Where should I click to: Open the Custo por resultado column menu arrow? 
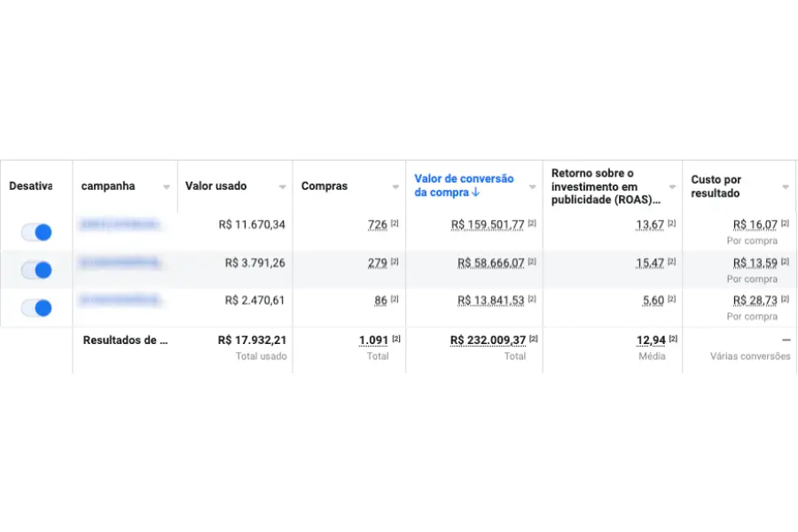point(786,187)
